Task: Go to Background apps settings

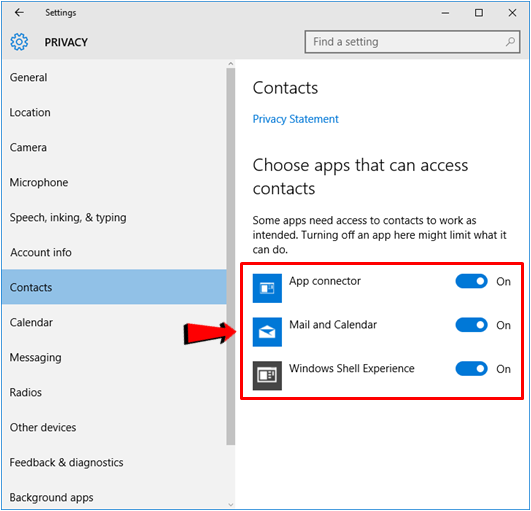Action: pyautogui.click(x=114, y=497)
